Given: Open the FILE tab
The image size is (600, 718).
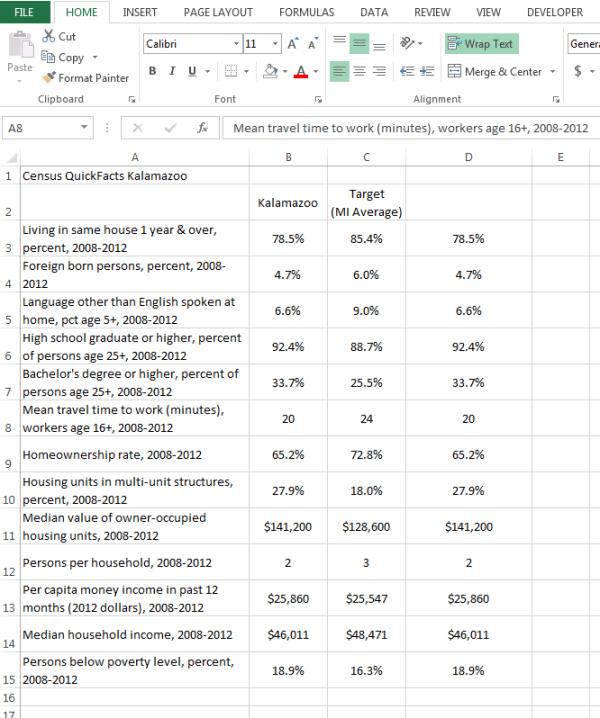Looking at the screenshot, I should [24, 12].
